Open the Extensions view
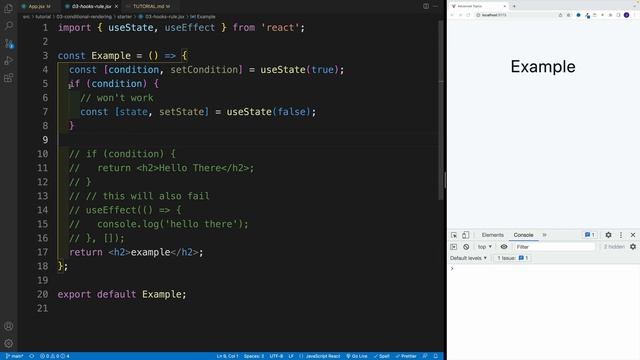 click(9, 78)
